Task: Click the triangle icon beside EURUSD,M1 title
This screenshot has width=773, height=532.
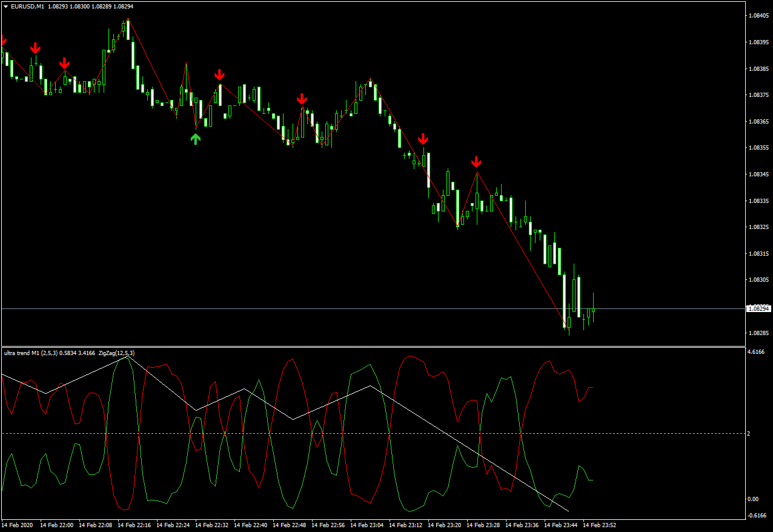Action: tap(6, 6)
